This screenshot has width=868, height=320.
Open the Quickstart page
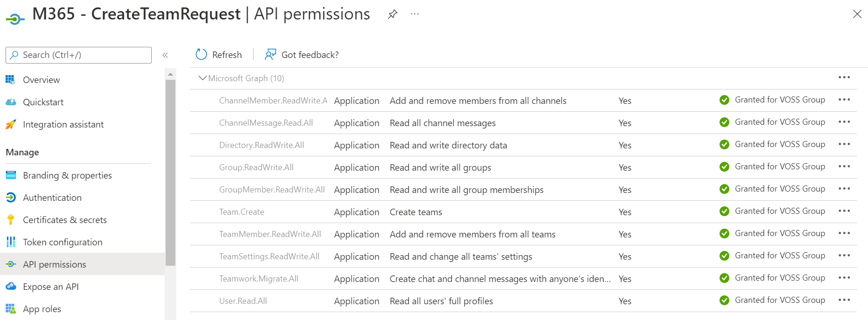click(x=43, y=102)
